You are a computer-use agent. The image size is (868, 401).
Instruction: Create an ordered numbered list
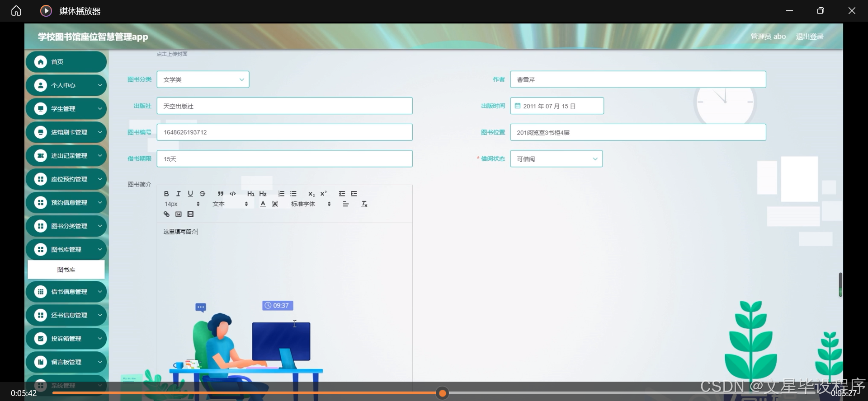pyautogui.click(x=281, y=194)
